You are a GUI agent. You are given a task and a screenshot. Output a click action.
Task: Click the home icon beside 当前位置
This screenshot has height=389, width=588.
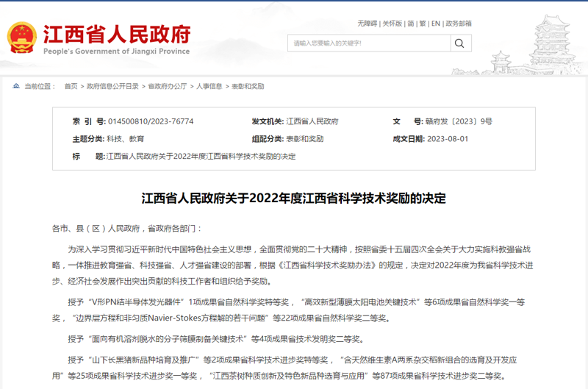pyautogui.click(x=16, y=86)
